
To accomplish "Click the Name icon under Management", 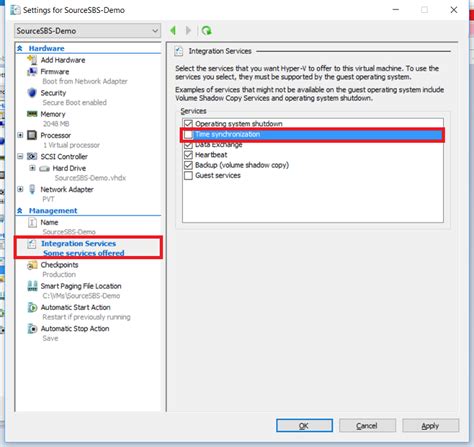I will 32,222.
